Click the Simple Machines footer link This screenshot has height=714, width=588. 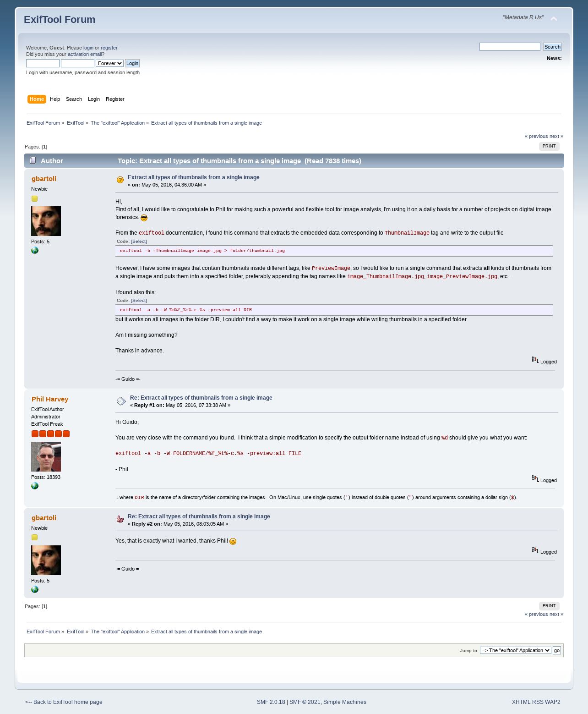pyautogui.click(x=345, y=702)
